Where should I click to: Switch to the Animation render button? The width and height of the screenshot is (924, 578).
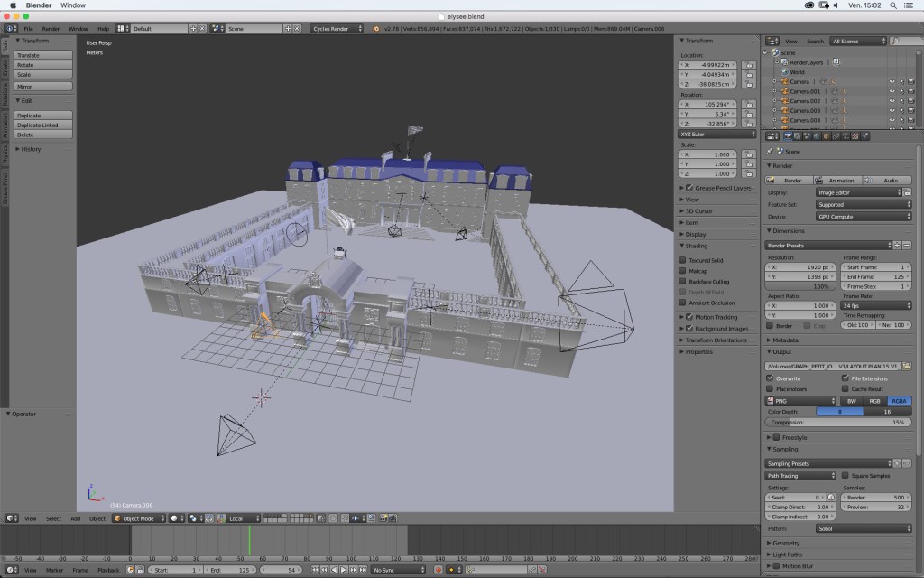click(x=836, y=180)
